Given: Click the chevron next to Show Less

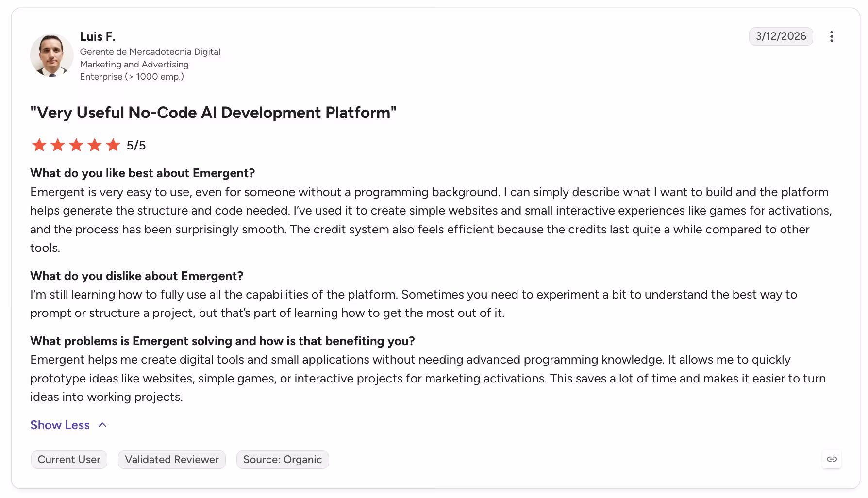Looking at the screenshot, I should click(102, 425).
